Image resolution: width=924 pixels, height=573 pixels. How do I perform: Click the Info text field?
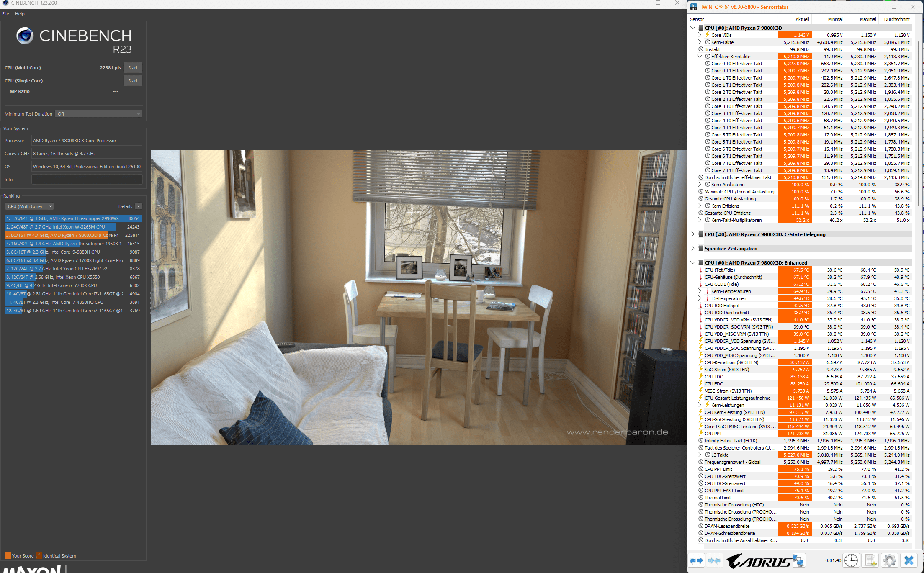click(87, 180)
